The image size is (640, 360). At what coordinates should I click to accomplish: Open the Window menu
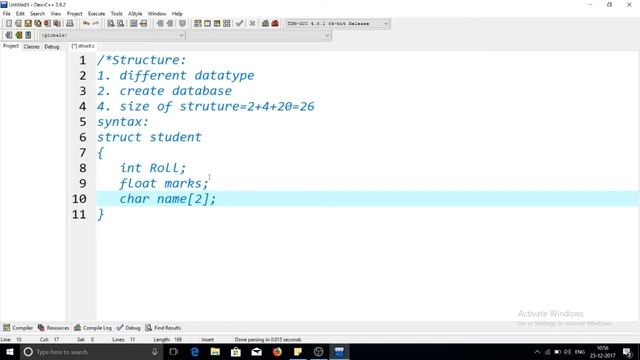click(x=157, y=13)
